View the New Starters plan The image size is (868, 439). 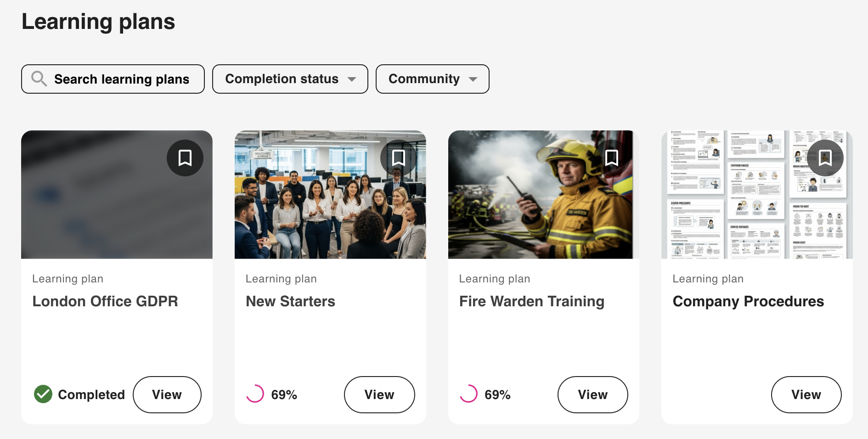pos(379,394)
